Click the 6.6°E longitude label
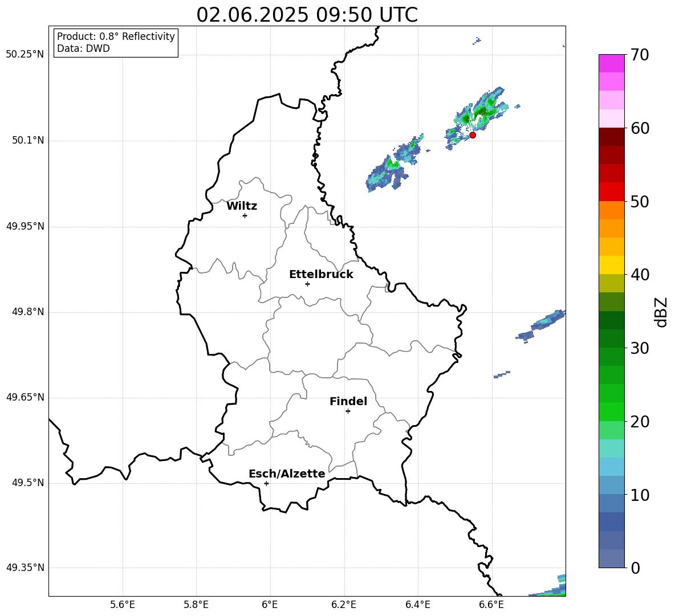 tap(491, 605)
